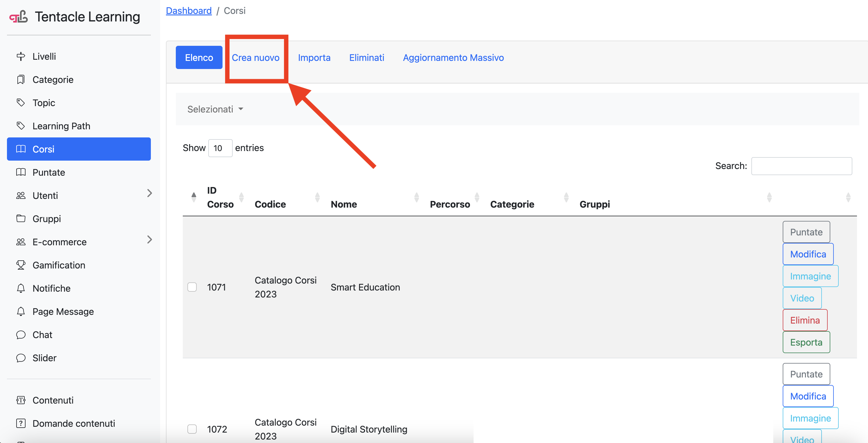Viewport: 868px width, 443px height.
Task: Click the Tentacle Learning logo icon
Action: 19,17
